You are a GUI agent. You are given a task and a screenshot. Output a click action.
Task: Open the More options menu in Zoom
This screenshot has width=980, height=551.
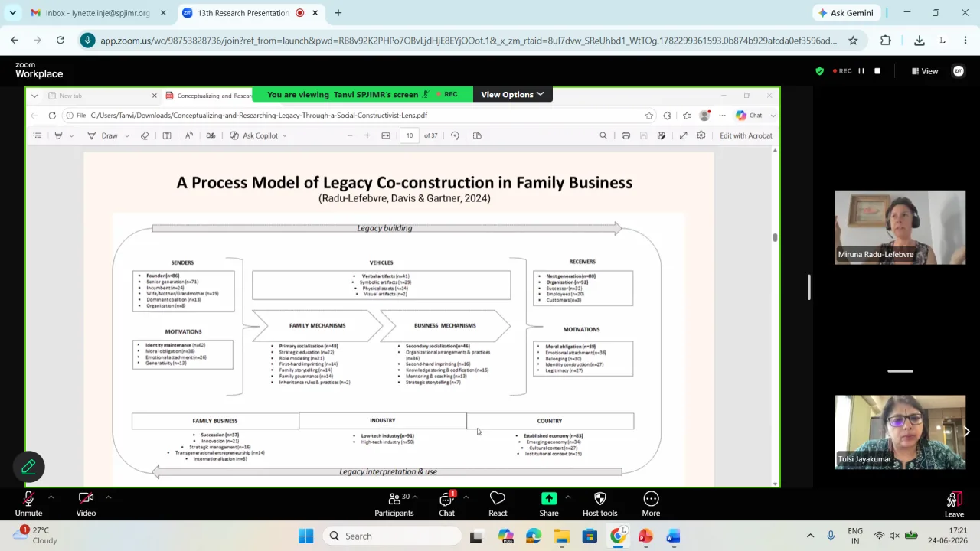pos(651,504)
